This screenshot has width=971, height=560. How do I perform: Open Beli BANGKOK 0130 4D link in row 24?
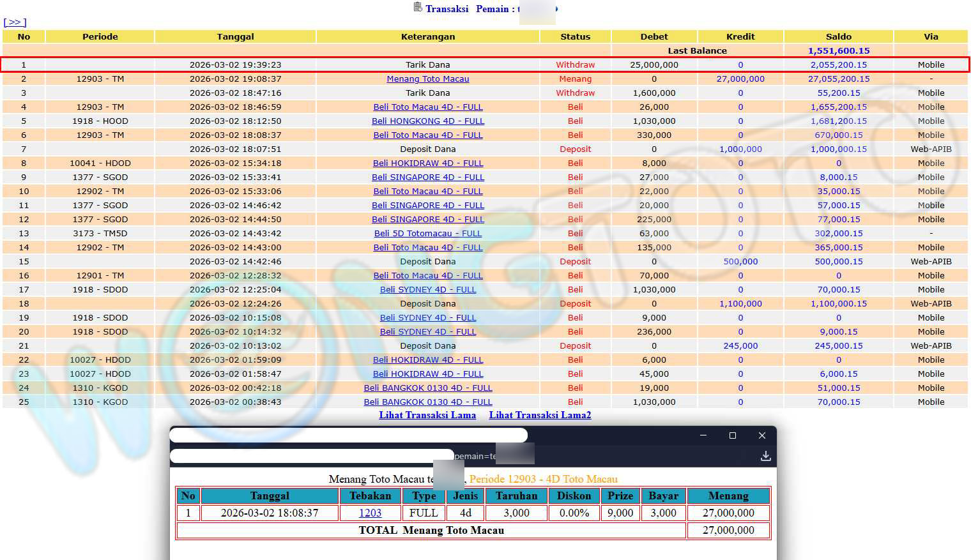427,388
